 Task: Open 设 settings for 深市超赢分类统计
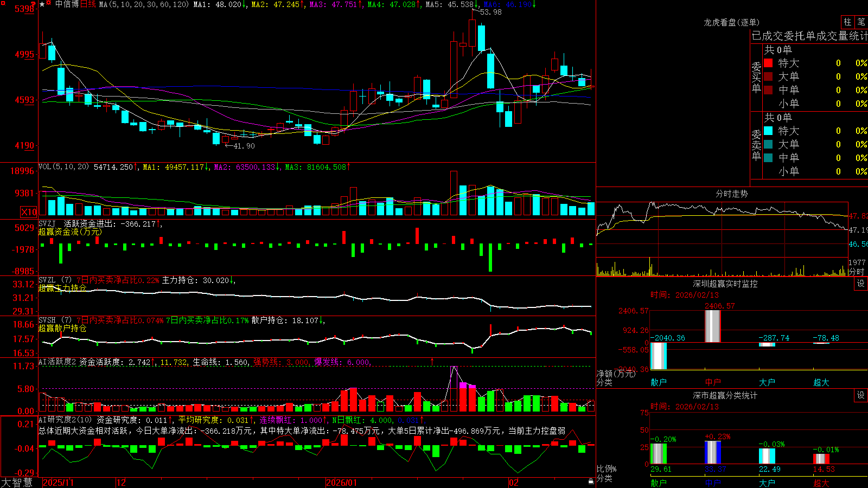point(861,395)
